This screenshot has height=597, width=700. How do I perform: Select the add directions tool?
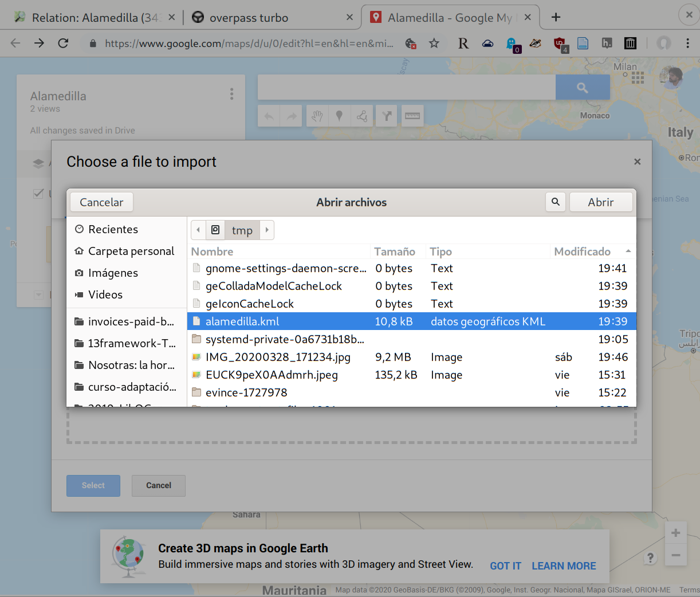coord(387,116)
